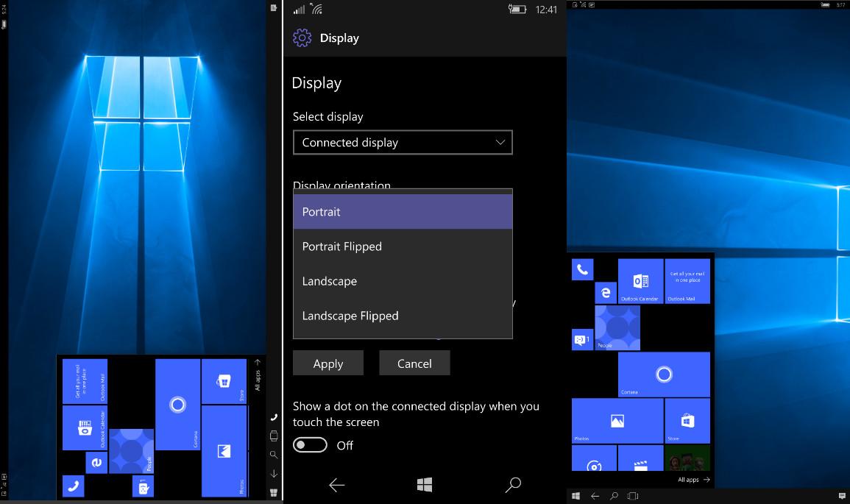Click the Back arrow on the rotated left taskbar
850x504 pixels.
pos(274,474)
